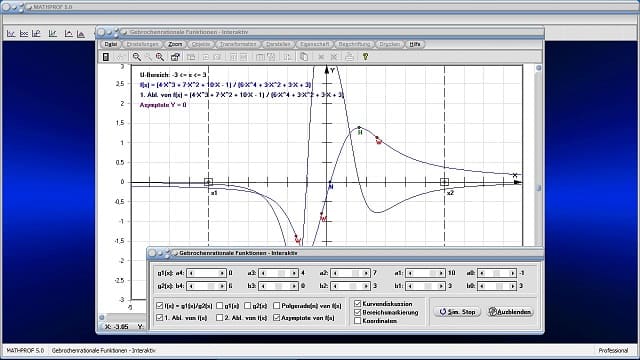Viewport: 640px width, 360px height.
Task: Toggle Asymptote von f(x) checkbox
Action: coord(276,317)
